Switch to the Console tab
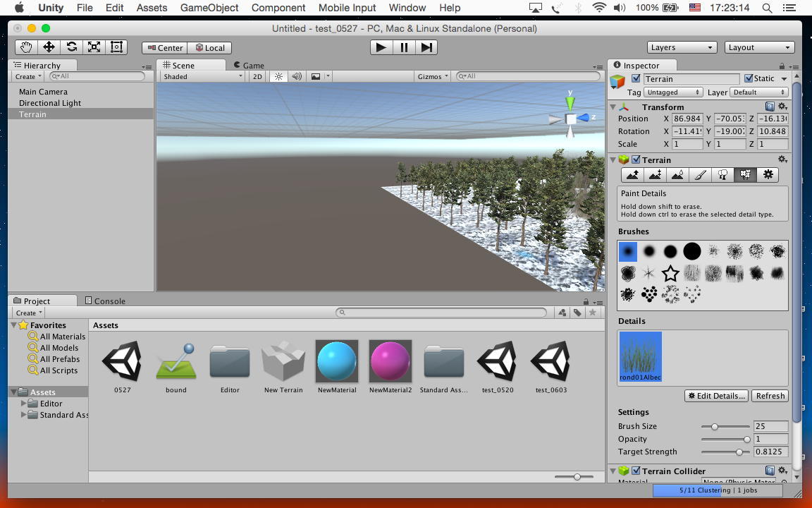 tap(105, 301)
